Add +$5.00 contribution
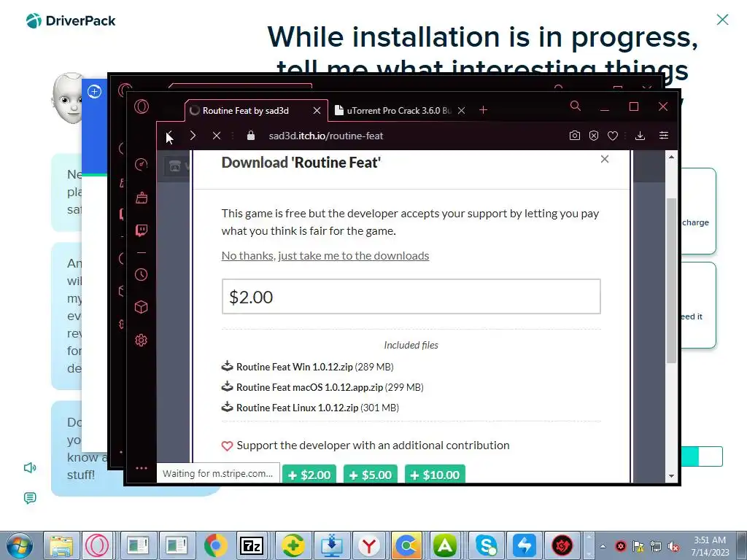 click(x=370, y=474)
